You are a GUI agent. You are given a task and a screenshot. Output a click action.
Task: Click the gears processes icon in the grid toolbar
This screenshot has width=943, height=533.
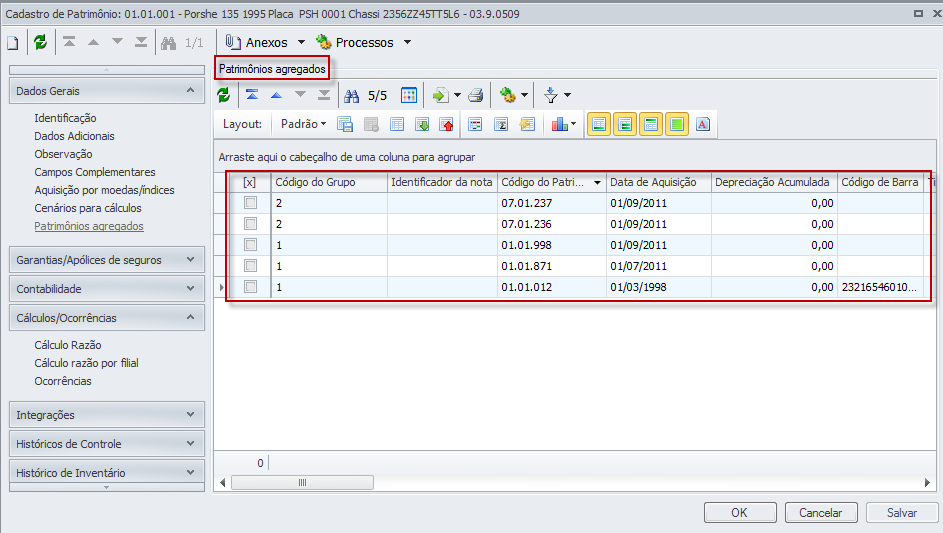(508, 95)
